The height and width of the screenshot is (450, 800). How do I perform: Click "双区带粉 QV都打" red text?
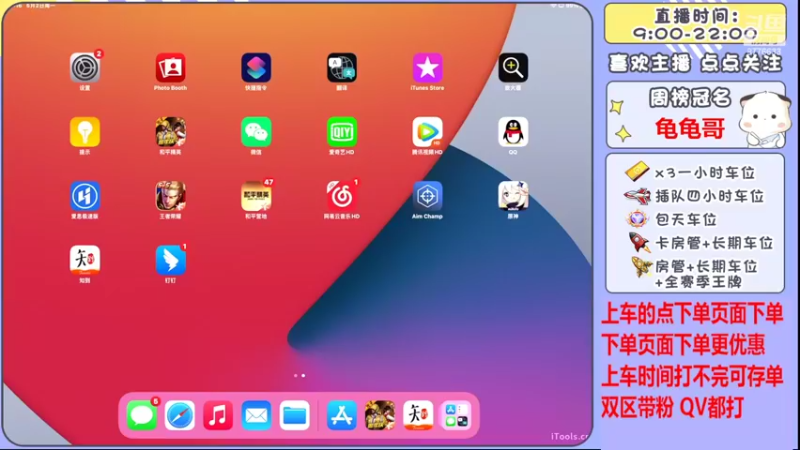[x=672, y=408]
